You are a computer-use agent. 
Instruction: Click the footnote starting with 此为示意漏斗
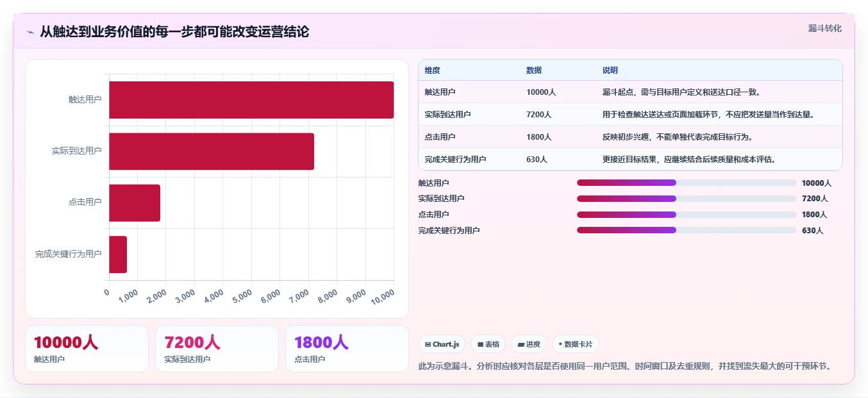[625, 367]
